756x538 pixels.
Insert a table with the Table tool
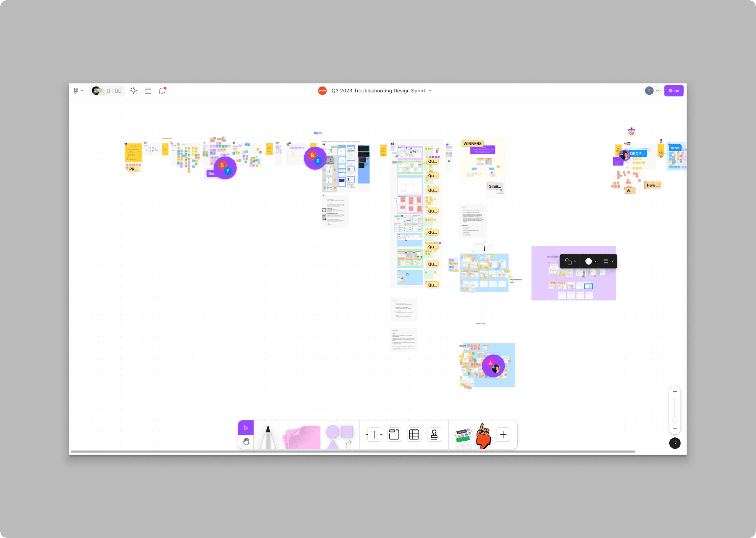pos(414,434)
